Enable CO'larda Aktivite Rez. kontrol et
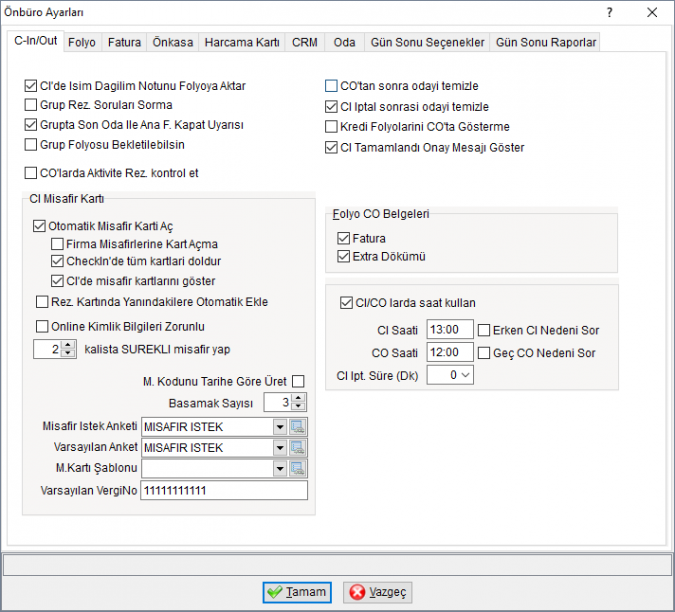 pyautogui.click(x=31, y=173)
